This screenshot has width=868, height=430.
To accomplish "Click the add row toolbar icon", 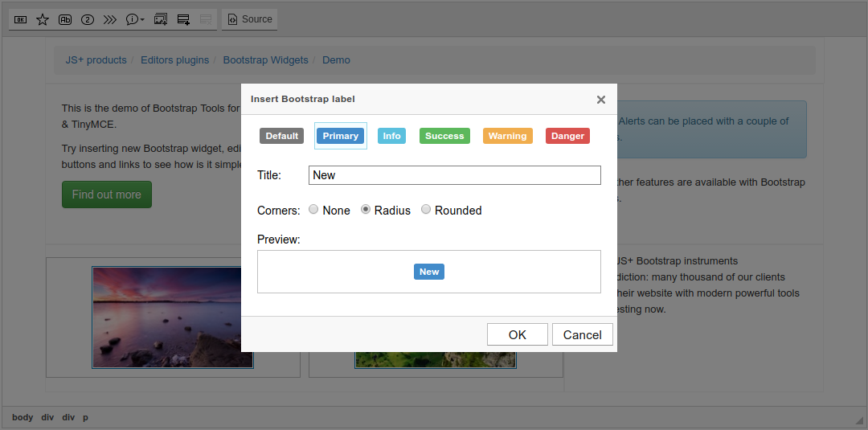I will click(x=183, y=19).
